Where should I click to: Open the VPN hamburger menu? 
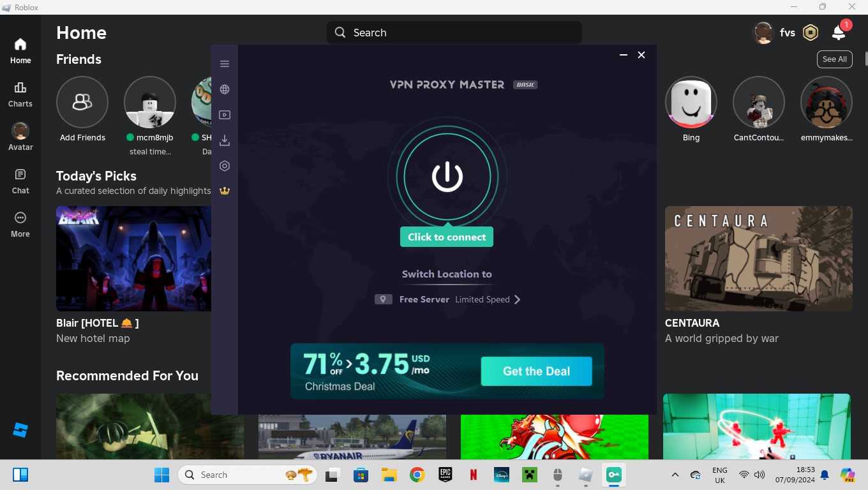225,64
